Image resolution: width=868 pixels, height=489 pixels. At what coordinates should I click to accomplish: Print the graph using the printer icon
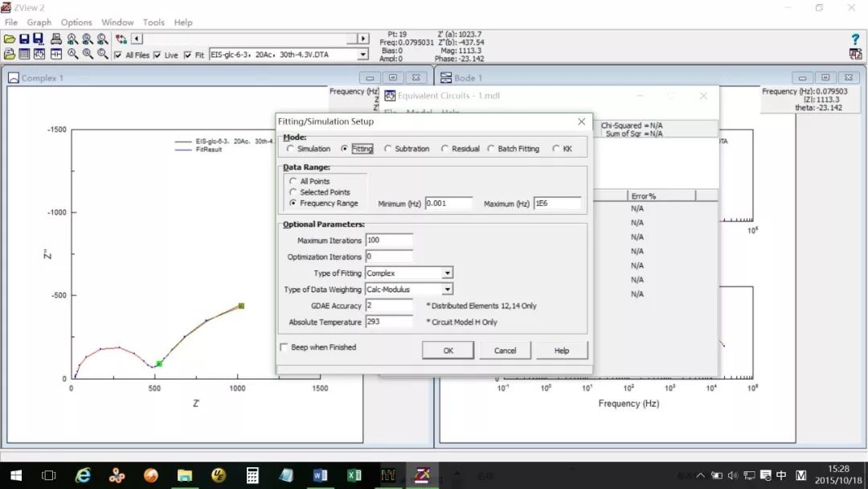56,39
